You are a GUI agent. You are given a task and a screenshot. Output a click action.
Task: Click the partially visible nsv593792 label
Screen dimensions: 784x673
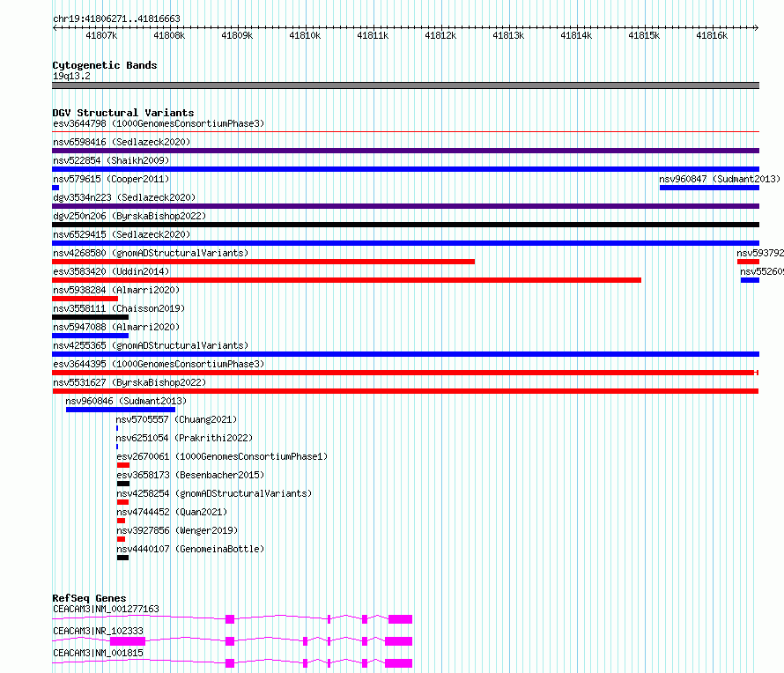point(760,253)
